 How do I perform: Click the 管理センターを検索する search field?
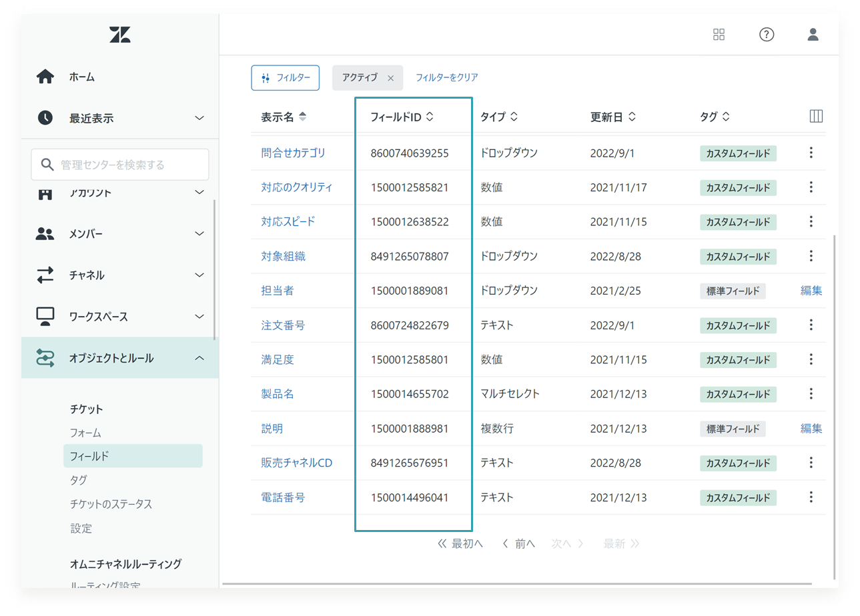coord(120,164)
